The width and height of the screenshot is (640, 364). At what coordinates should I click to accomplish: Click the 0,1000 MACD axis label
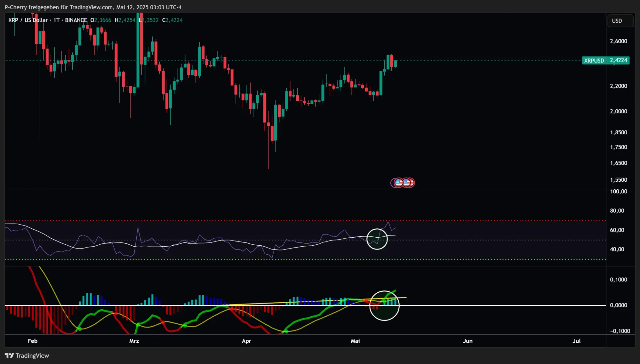(x=618, y=280)
